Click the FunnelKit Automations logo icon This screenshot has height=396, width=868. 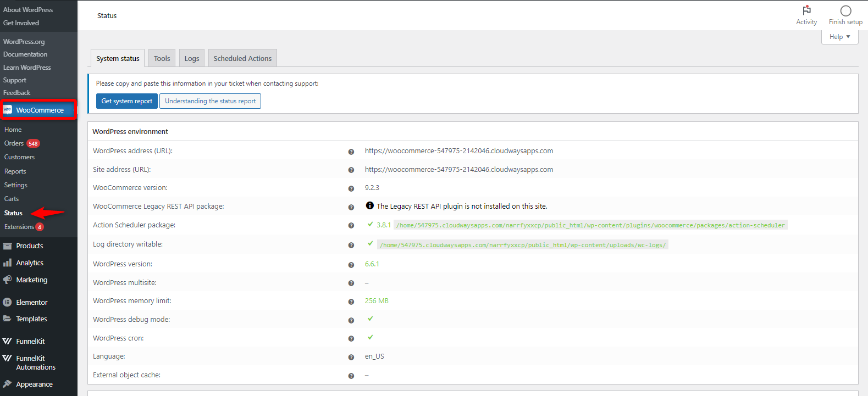click(7, 358)
